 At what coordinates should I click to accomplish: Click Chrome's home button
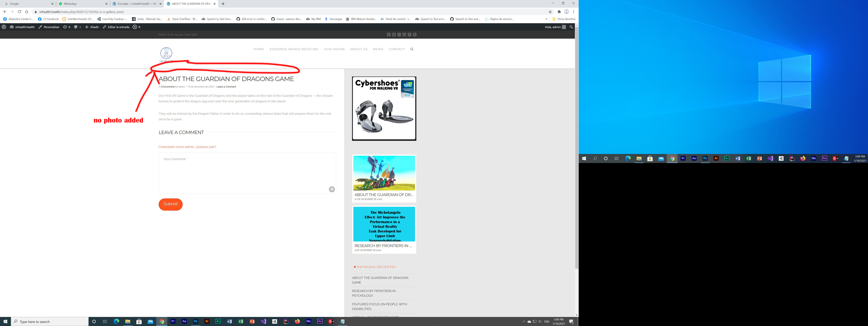[27, 12]
